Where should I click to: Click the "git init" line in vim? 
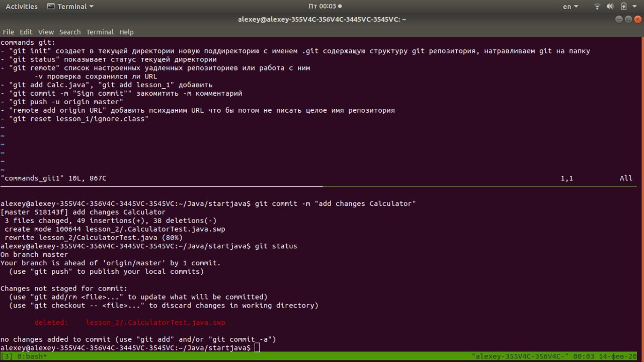click(295, 51)
